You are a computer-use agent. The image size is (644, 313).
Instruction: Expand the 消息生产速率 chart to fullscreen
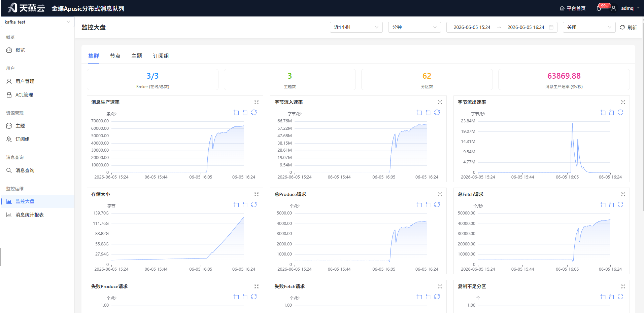[x=257, y=102]
